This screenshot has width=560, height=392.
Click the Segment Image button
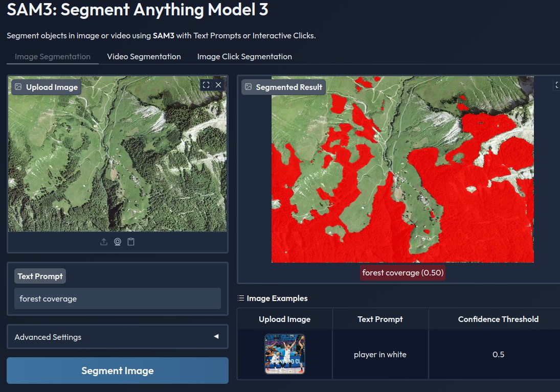(x=118, y=371)
